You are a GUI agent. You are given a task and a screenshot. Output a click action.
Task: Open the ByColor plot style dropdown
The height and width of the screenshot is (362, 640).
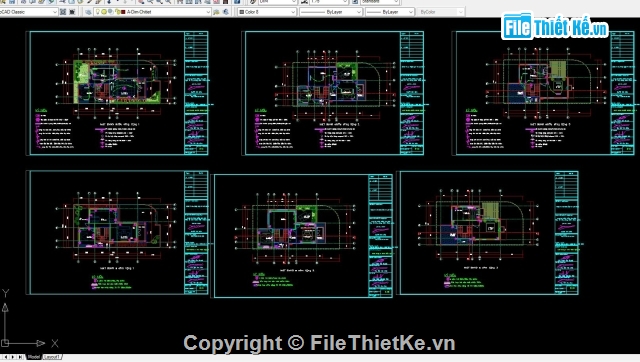[x=441, y=12]
